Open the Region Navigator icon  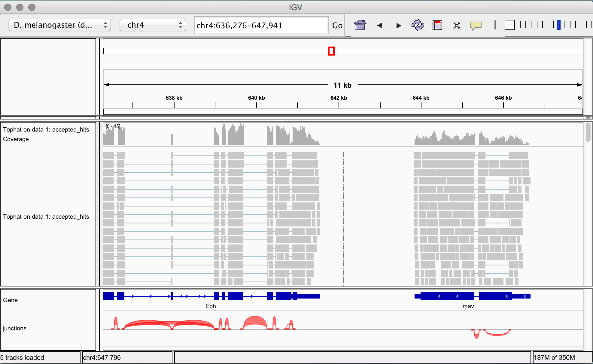pyautogui.click(x=437, y=25)
